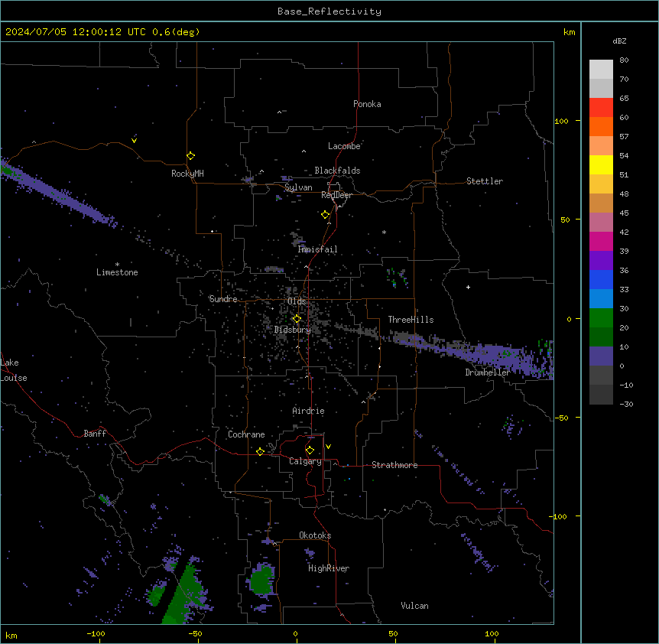Click the Drumheller city label
This screenshot has height=644, width=659.
tap(488, 372)
